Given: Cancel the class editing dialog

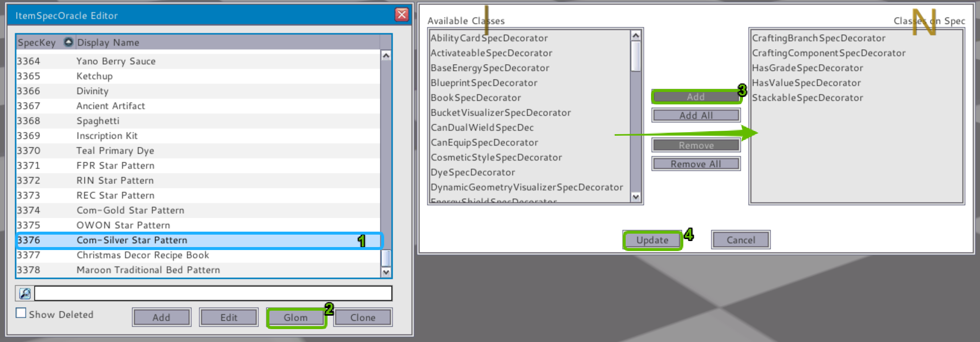Looking at the screenshot, I should click(x=740, y=240).
